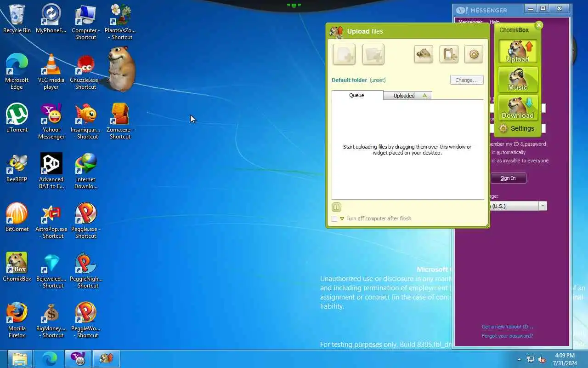Click the muted volume tray icon
The height and width of the screenshot is (368, 588).
(542, 359)
